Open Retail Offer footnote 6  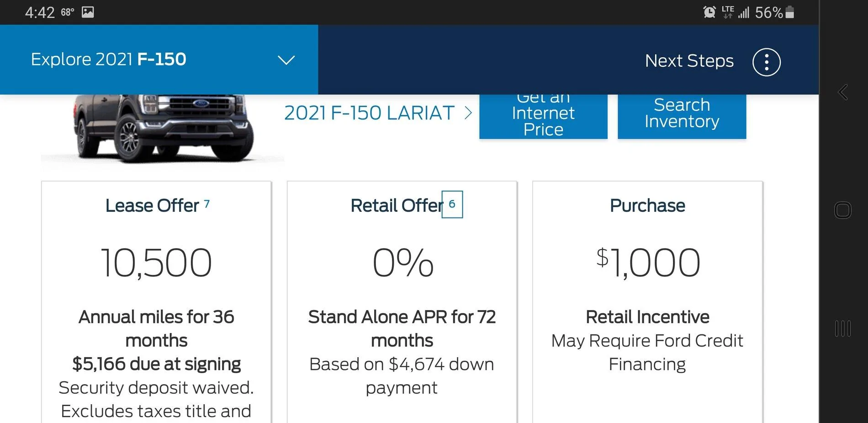(452, 204)
